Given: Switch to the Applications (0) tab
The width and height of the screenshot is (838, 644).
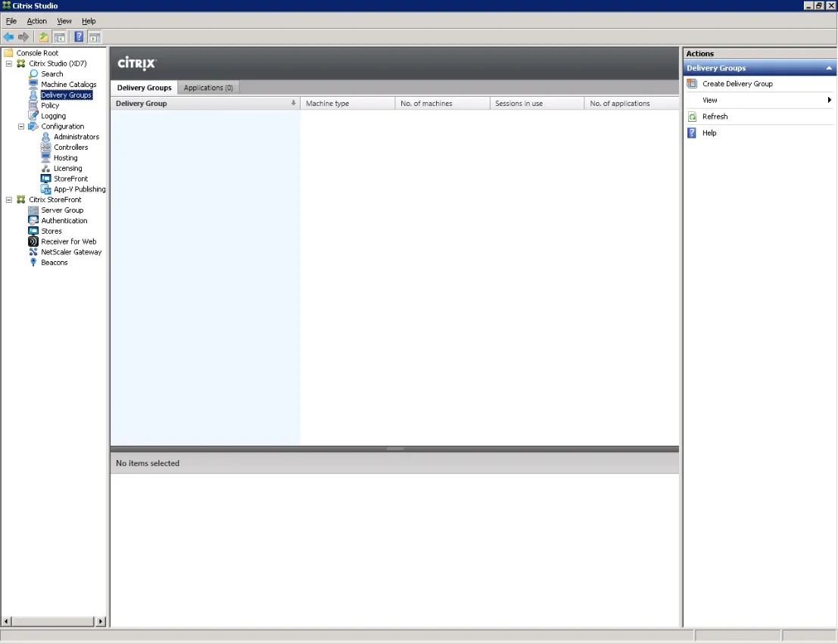Looking at the screenshot, I should [x=208, y=88].
